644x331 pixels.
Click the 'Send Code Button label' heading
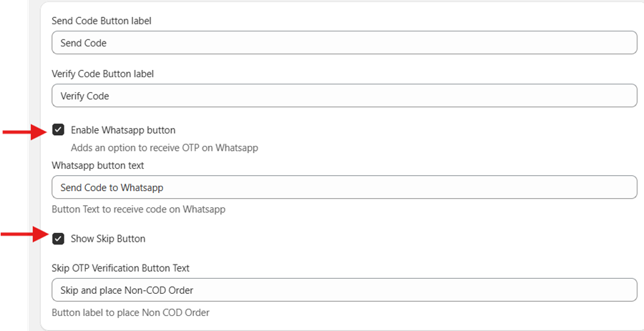coord(102,21)
